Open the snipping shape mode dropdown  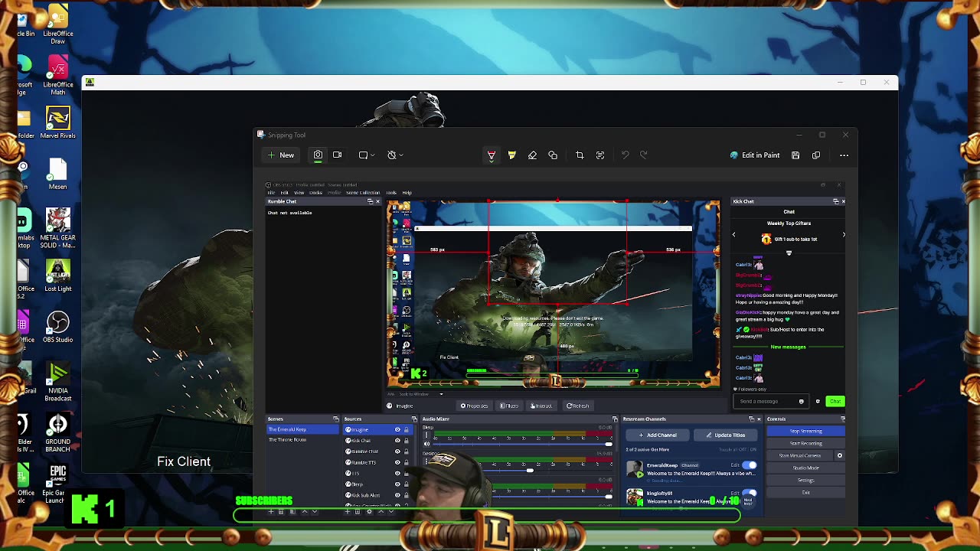click(x=367, y=155)
